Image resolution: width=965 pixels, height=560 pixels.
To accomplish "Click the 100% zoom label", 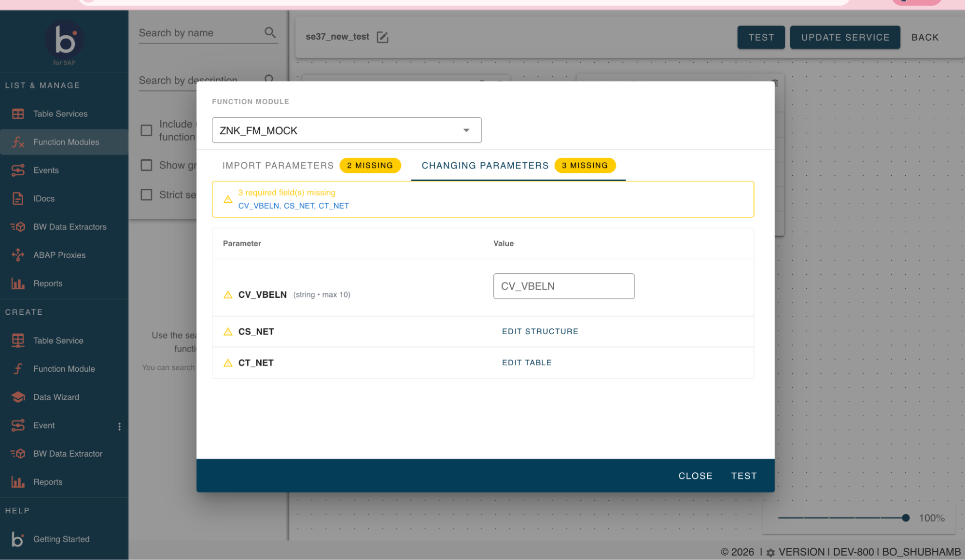I will tap(931, 518).
